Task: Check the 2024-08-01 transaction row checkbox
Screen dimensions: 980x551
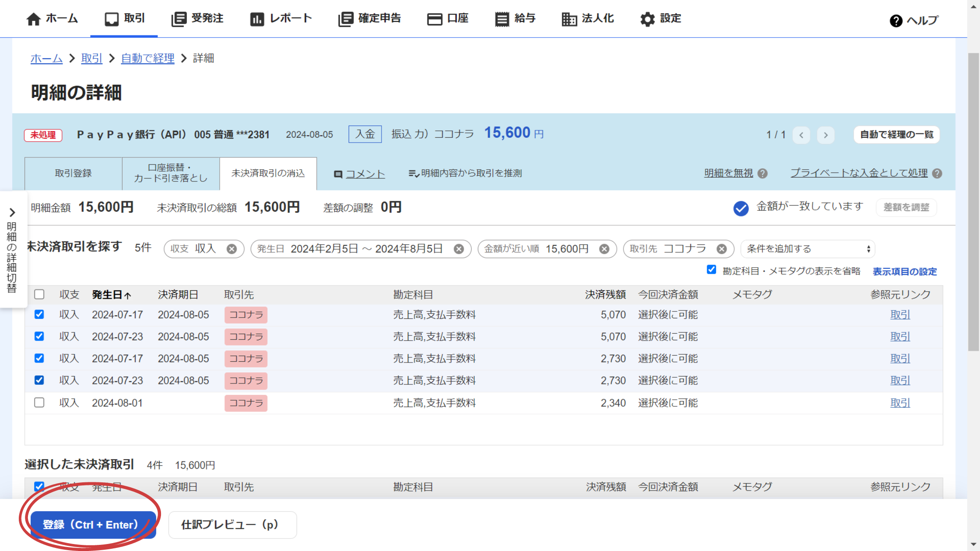Action: [39, 402]
